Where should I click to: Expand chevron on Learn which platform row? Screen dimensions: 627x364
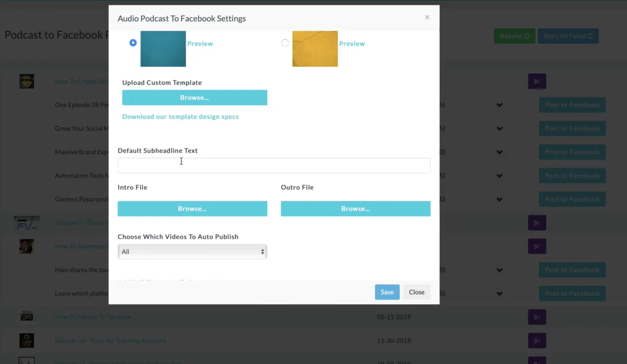coord(500,293)
